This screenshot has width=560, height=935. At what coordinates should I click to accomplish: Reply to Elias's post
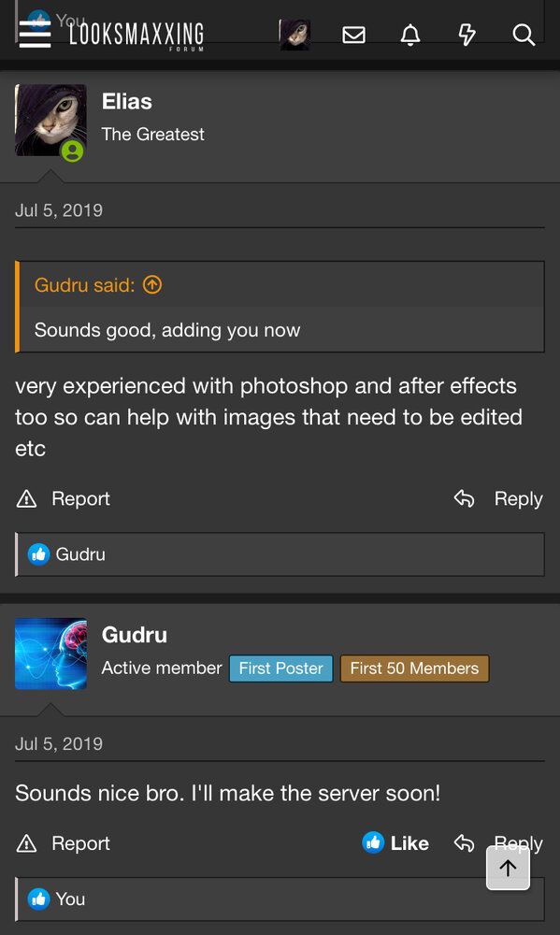pos(498,498)
